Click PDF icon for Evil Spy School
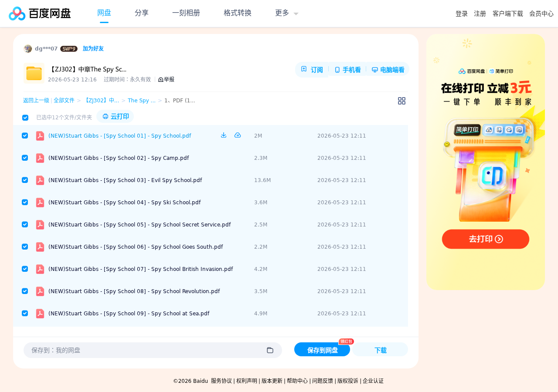This screenshot has width=558, height=392. 40,180
